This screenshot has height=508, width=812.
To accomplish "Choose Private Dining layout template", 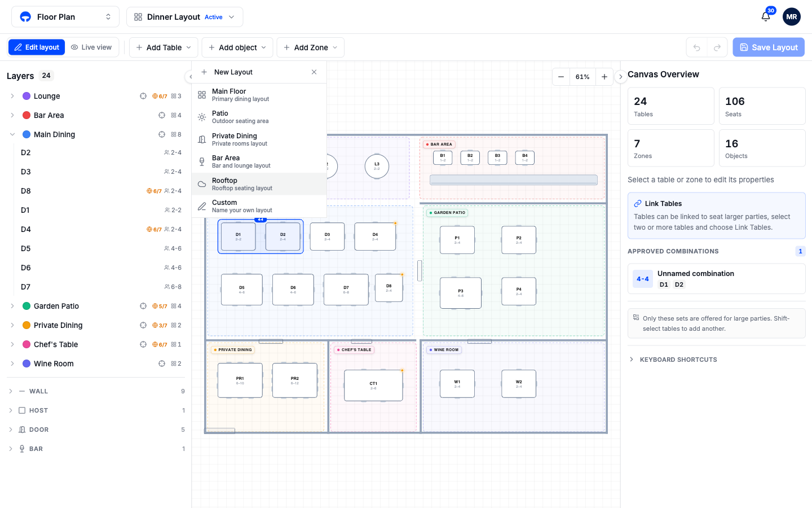I will coord(259,139).
